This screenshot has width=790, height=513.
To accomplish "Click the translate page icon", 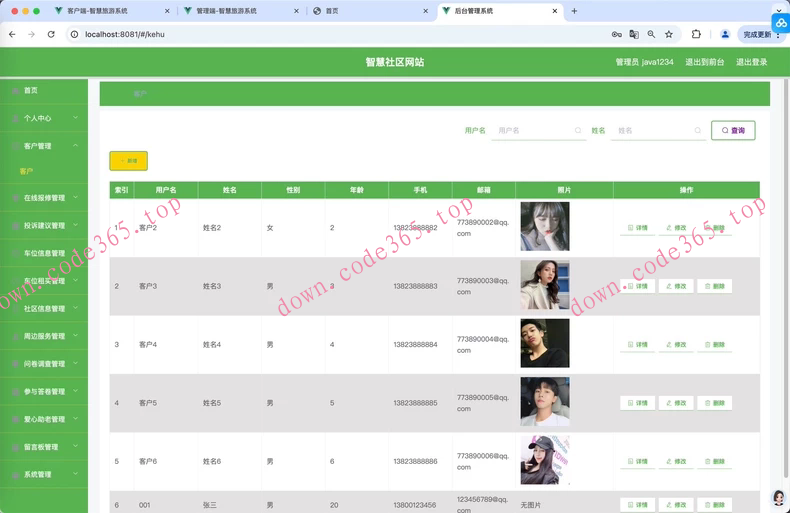I will [634, 34].
